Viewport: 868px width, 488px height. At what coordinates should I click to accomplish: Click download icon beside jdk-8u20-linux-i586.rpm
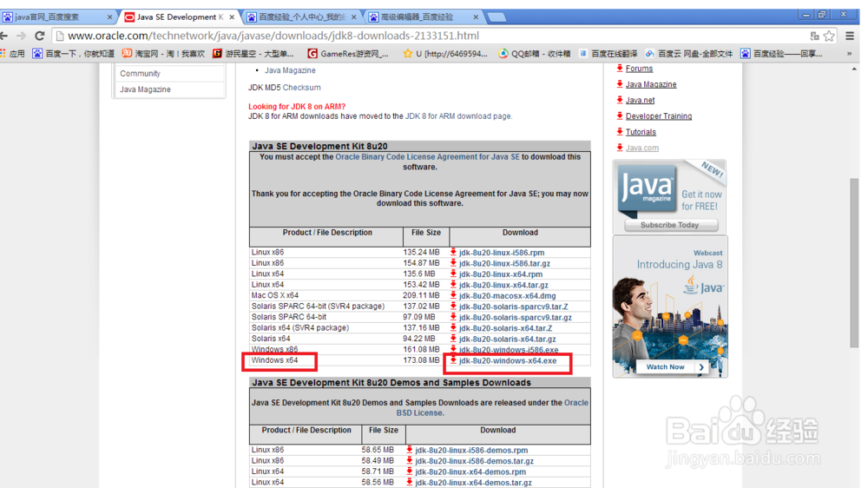453,252
